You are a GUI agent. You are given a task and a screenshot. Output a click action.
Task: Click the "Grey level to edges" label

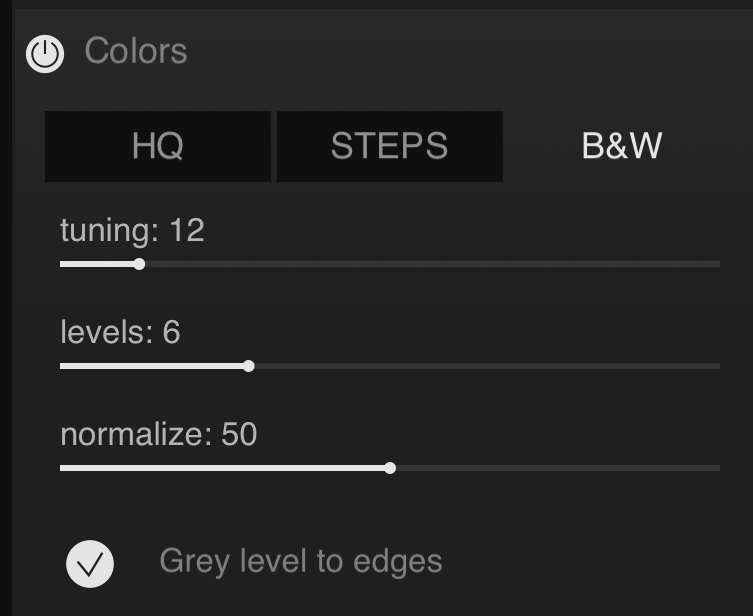point(300,561)
